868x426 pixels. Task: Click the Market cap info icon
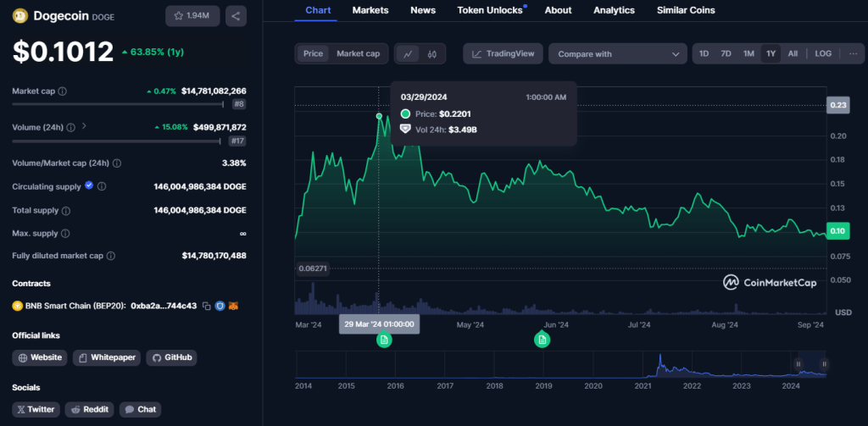click(63, 91)
